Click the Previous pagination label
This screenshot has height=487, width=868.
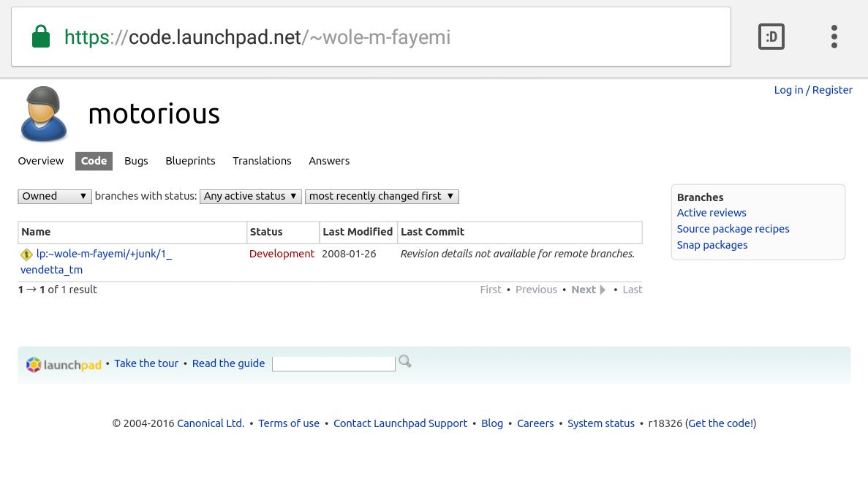[x=536, y=290]
